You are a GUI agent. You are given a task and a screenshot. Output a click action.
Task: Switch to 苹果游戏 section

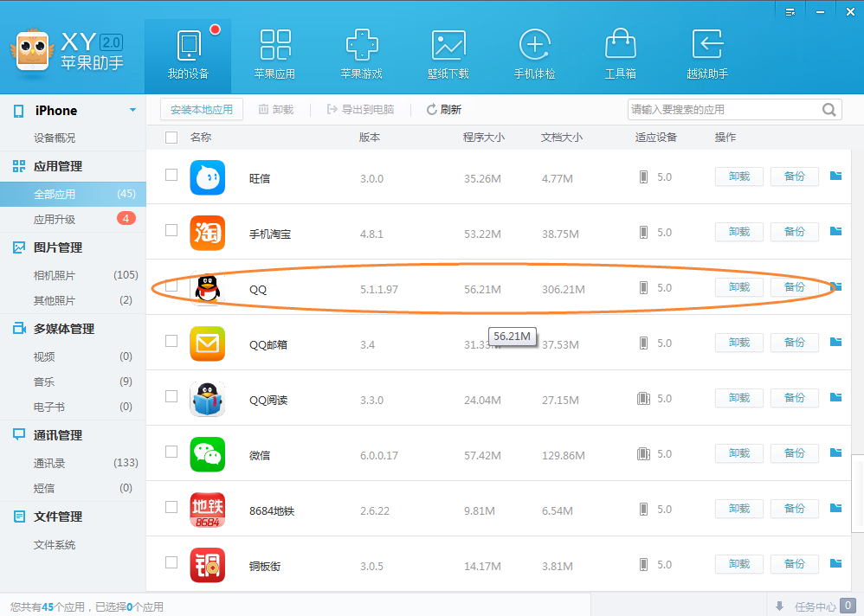coord(362,56)
